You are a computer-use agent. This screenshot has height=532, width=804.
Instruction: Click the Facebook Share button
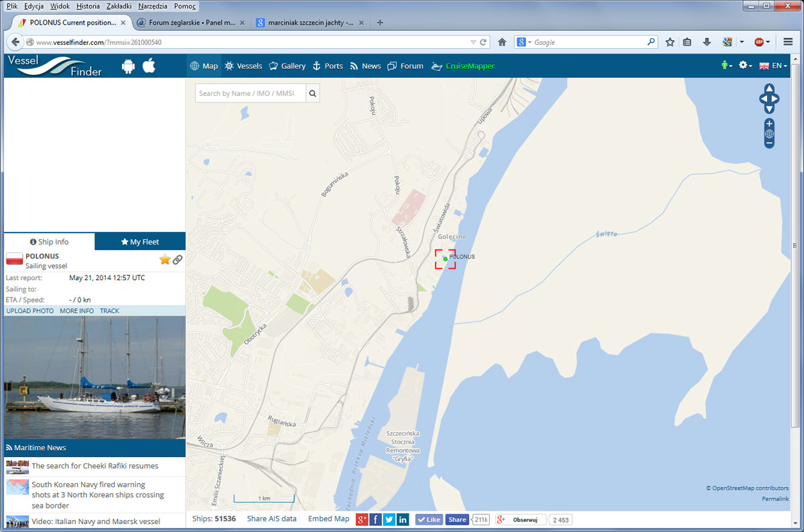(457, 519)
